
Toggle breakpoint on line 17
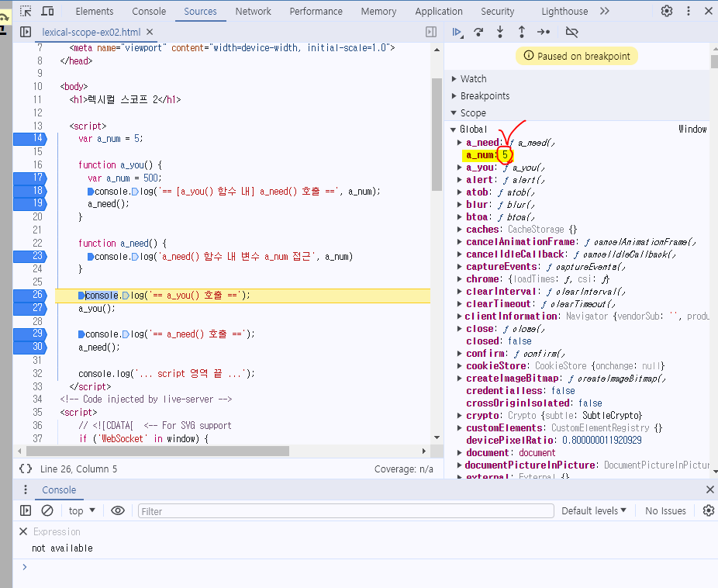29,178
